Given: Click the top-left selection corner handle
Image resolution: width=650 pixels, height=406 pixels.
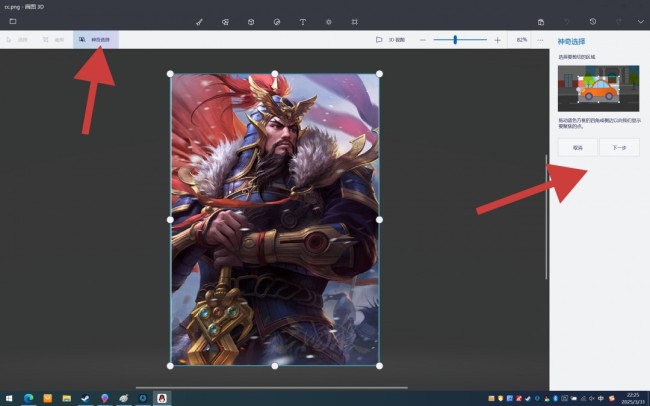Looking at the screenshot, I should [170, 74].
